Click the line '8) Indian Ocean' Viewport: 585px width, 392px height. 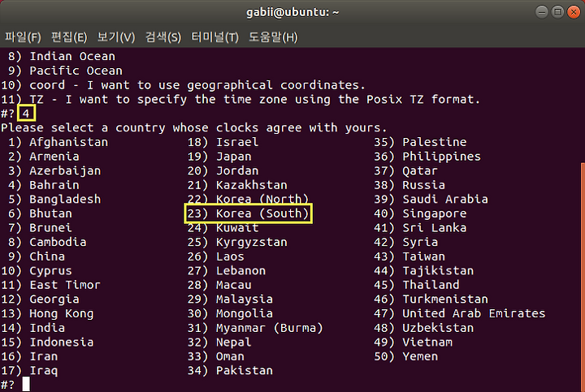tap(62, 56)
